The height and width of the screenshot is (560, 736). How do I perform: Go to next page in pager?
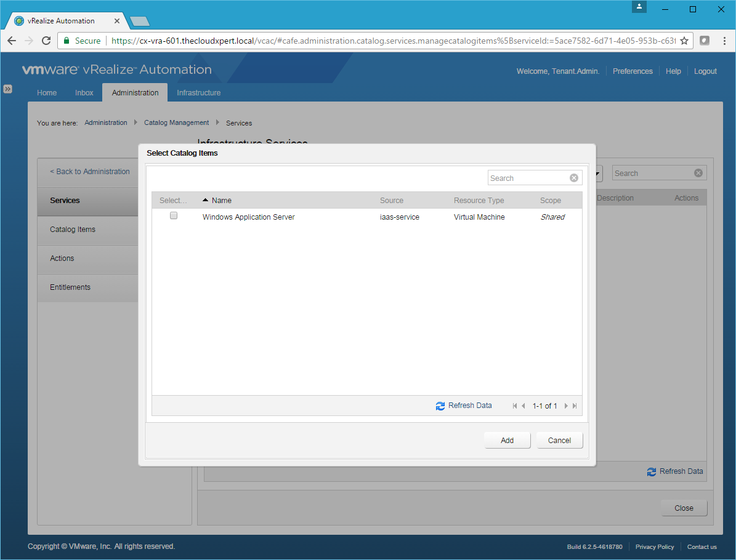point(566,406)
